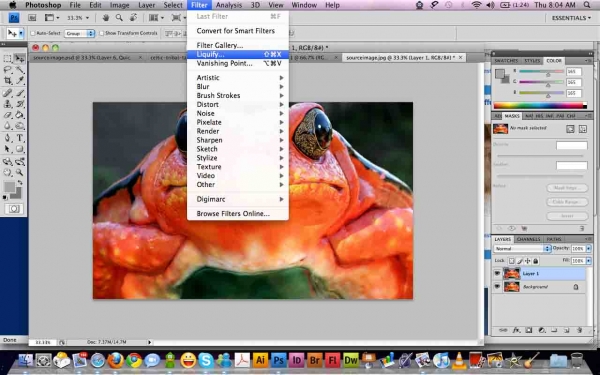The height and width of the screenshot is (375, 600).
Task: Select the Dodge tool
Action: (x=20, y=126)
